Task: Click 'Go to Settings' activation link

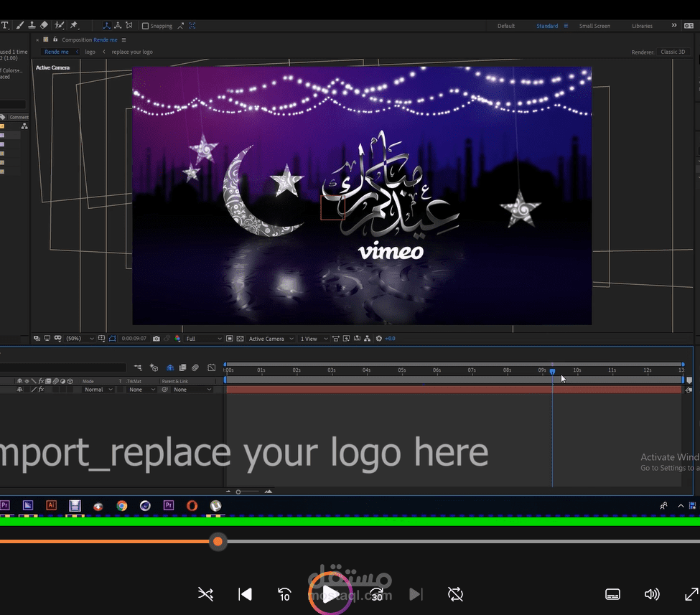Action: tap(661, 467)
